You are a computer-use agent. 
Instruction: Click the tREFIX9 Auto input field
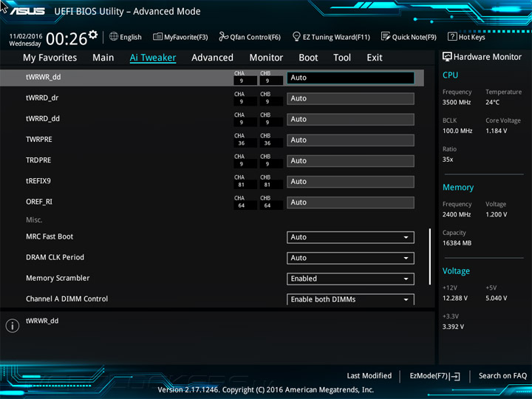tap(350, 182)
